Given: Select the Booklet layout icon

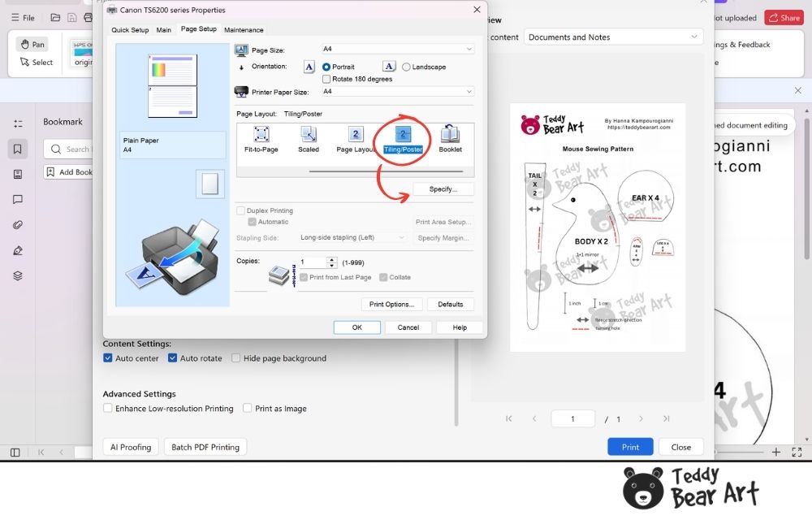Looking at the screenshot, I should click(450, 134).
